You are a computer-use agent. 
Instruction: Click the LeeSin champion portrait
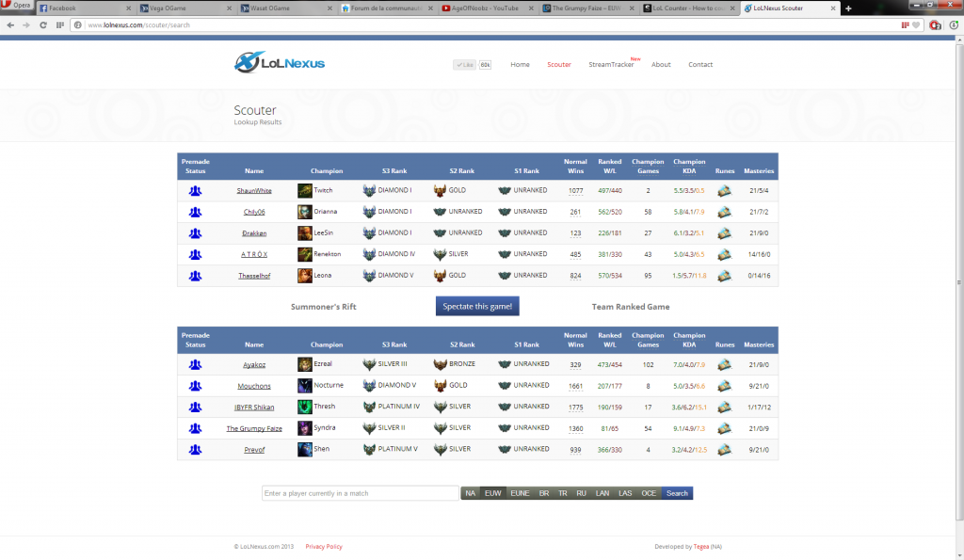(x=304, y=233)
